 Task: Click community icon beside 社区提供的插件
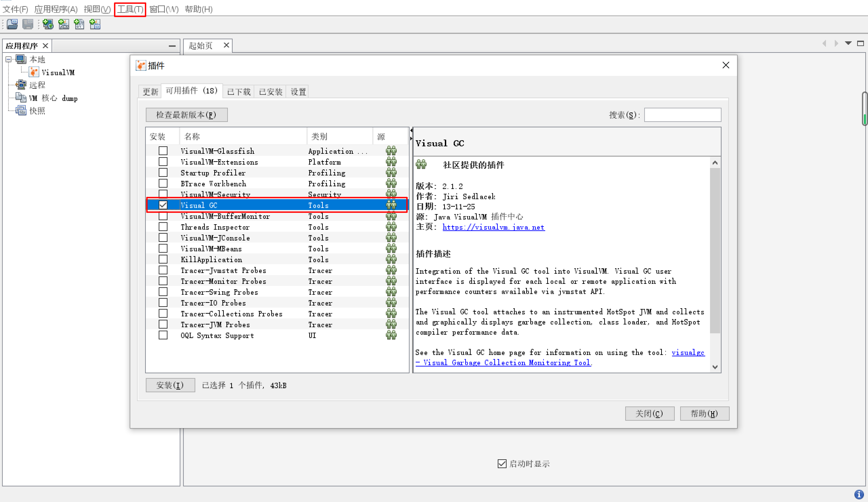[x=421, y=165]
